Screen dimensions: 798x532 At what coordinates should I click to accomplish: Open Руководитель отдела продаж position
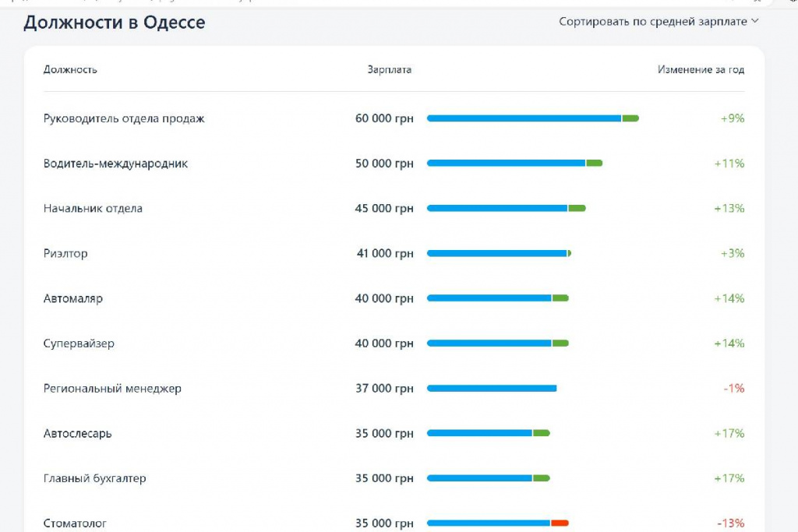coord(124,118)
